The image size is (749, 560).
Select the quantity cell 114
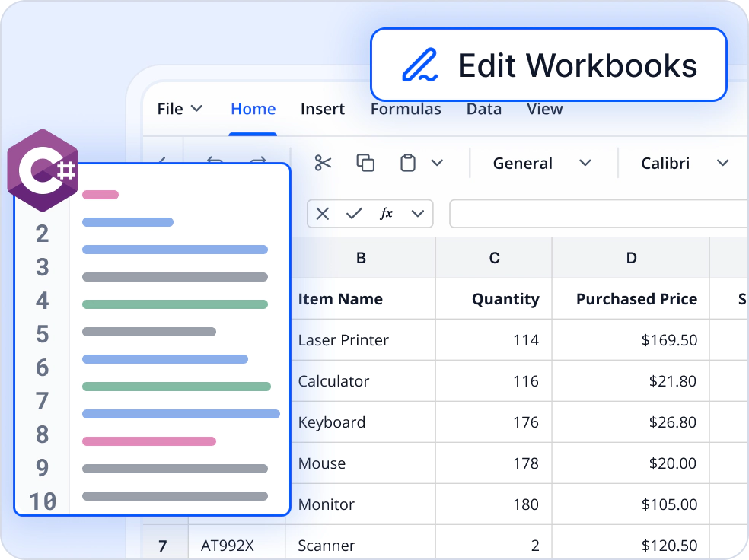click(494, 340)
